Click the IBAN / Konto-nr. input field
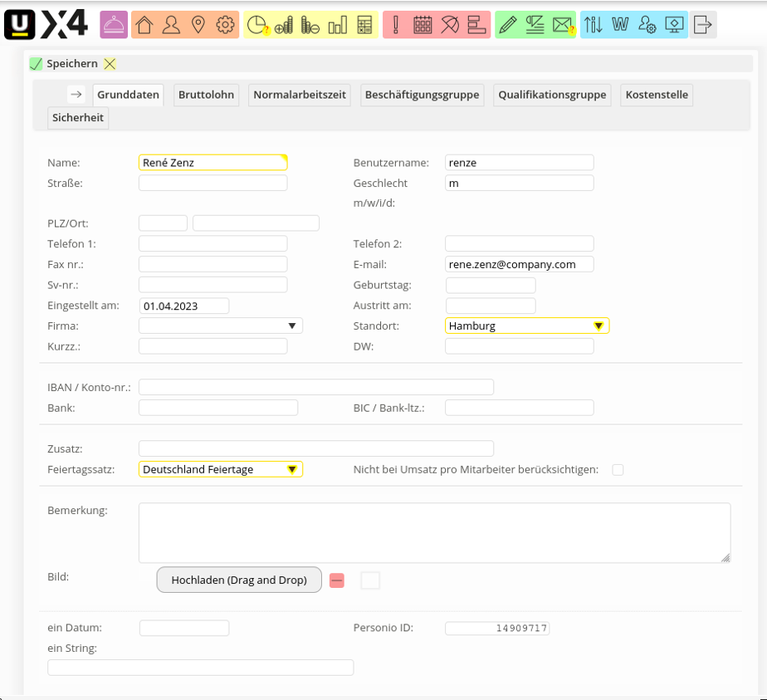Viewport: 767px width, 700px height. (x=316, y=387)
